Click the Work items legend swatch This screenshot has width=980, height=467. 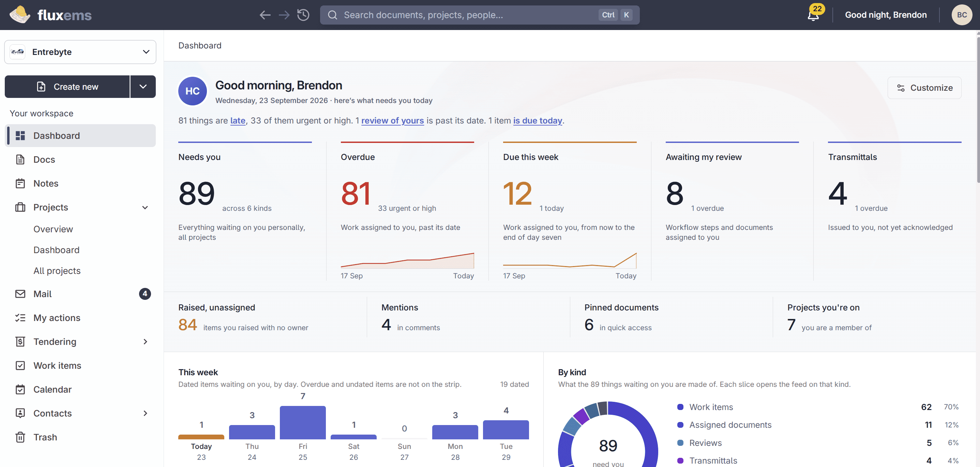coord(681,407)
